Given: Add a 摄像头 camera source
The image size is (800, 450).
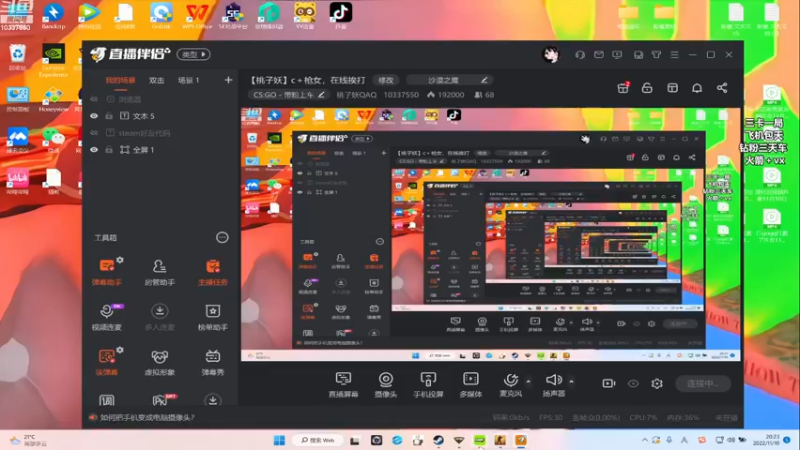Looking at the screenshot, I should point(386,384).
